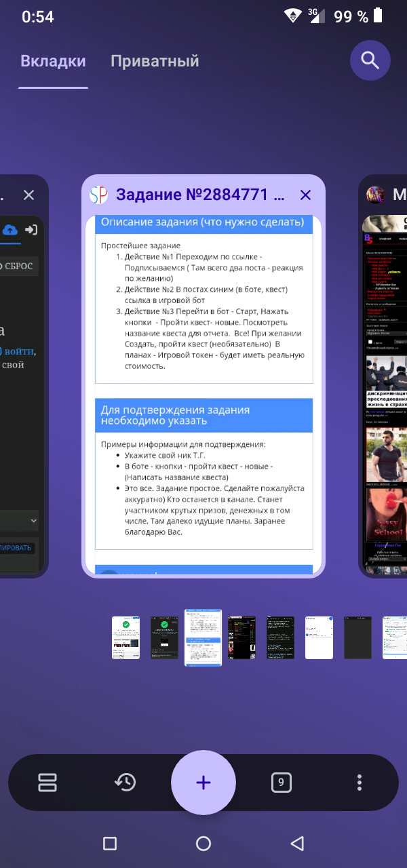Open tab layout view icon in bottom bar
407x868 pixels.
pyautogui.click(x=47, y=783)
